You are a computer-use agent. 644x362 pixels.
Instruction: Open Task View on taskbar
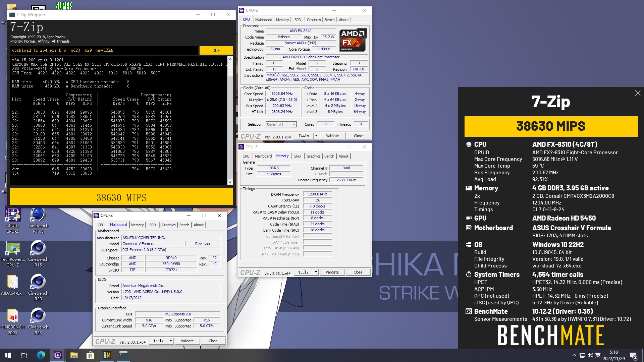point(24,355)
